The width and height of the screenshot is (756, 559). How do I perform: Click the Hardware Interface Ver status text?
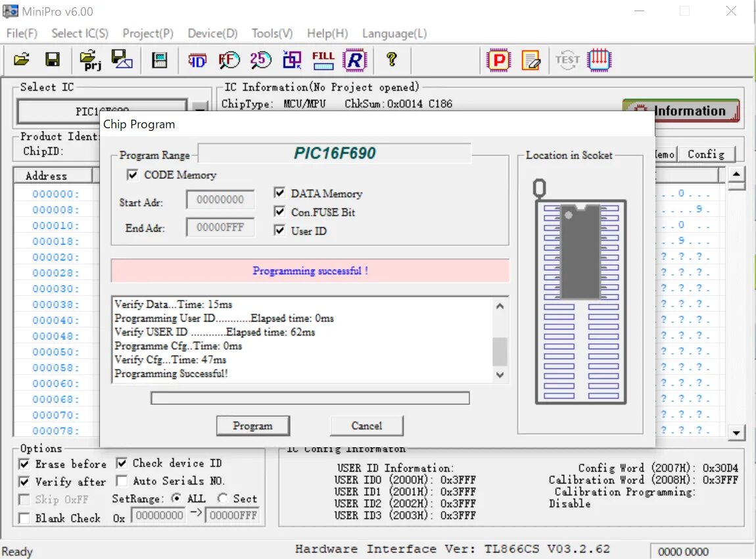(452, 549)
